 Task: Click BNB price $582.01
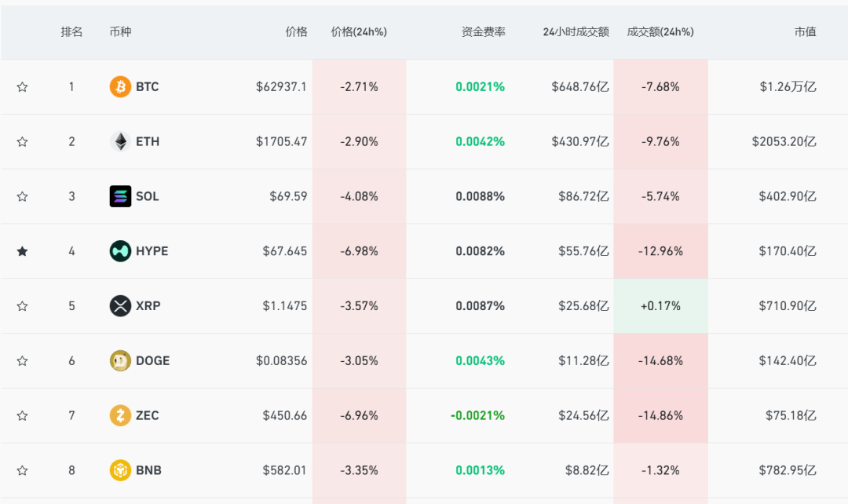pyautogui.click(x=284, y=470)
